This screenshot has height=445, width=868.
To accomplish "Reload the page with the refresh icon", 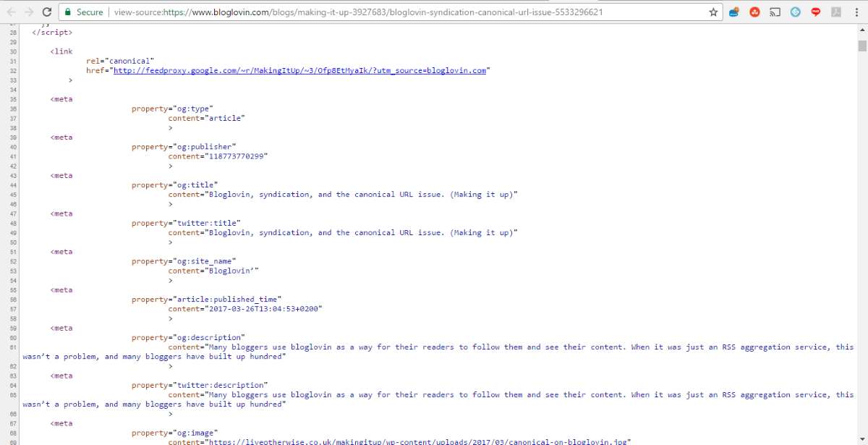I will click(46, 12).
